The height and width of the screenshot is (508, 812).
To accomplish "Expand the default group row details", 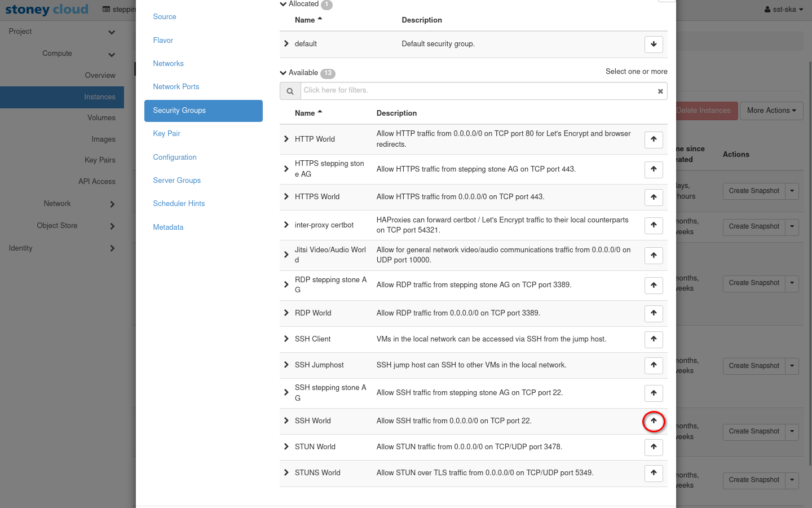I will coord(286,43).
